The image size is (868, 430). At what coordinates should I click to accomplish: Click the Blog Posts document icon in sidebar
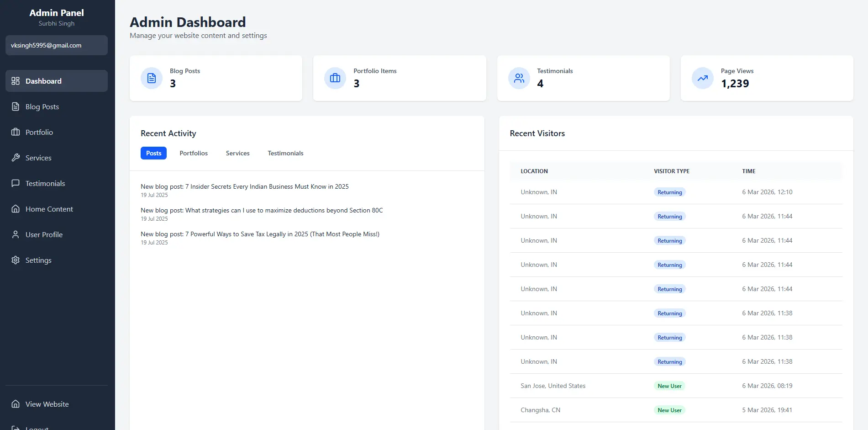tap(16, 106)
